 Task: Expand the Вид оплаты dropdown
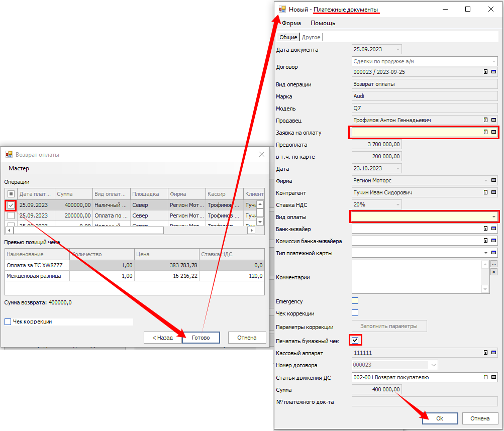(493, 217)
